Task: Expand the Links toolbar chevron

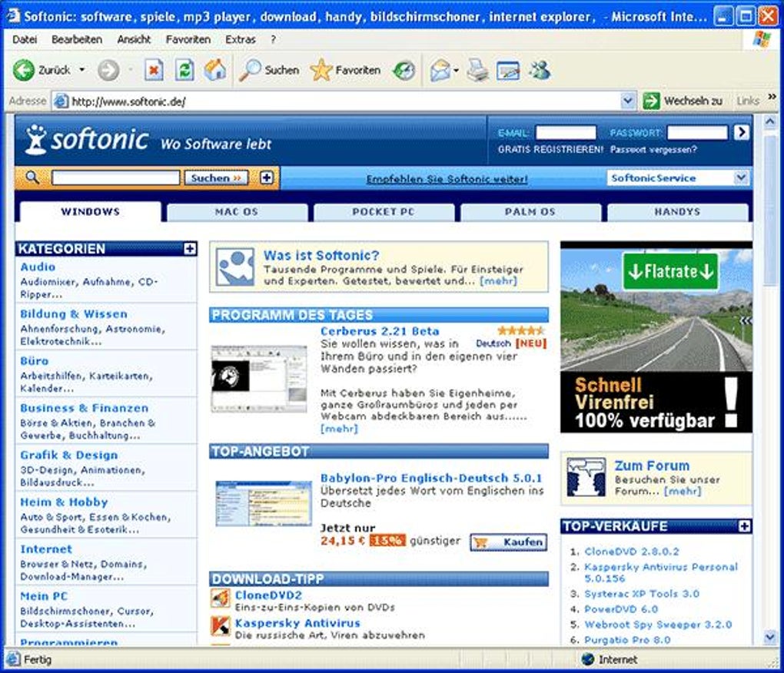Action: pos(772,97)
